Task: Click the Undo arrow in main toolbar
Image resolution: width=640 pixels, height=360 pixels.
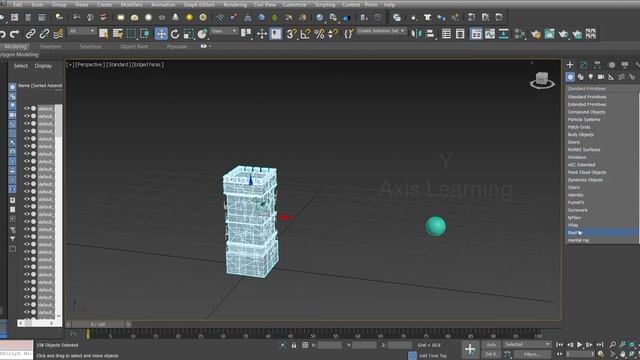Action: (x=2, y=34)
